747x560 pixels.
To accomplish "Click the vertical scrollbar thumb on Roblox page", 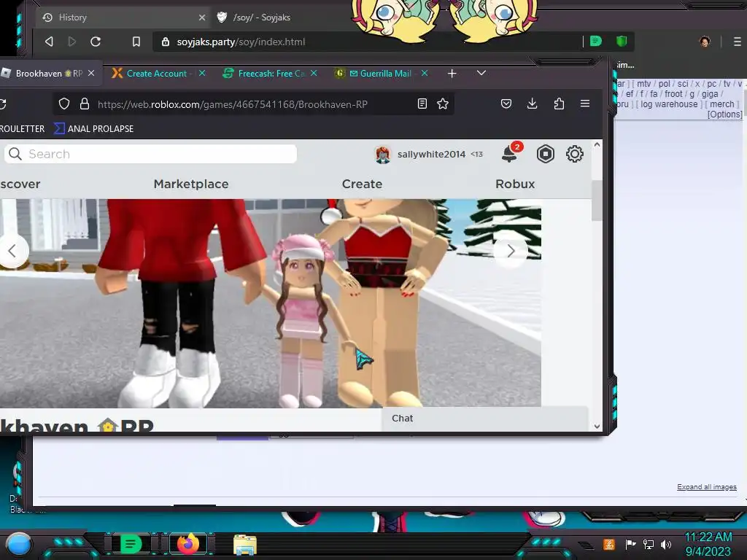I will [597, 201].
